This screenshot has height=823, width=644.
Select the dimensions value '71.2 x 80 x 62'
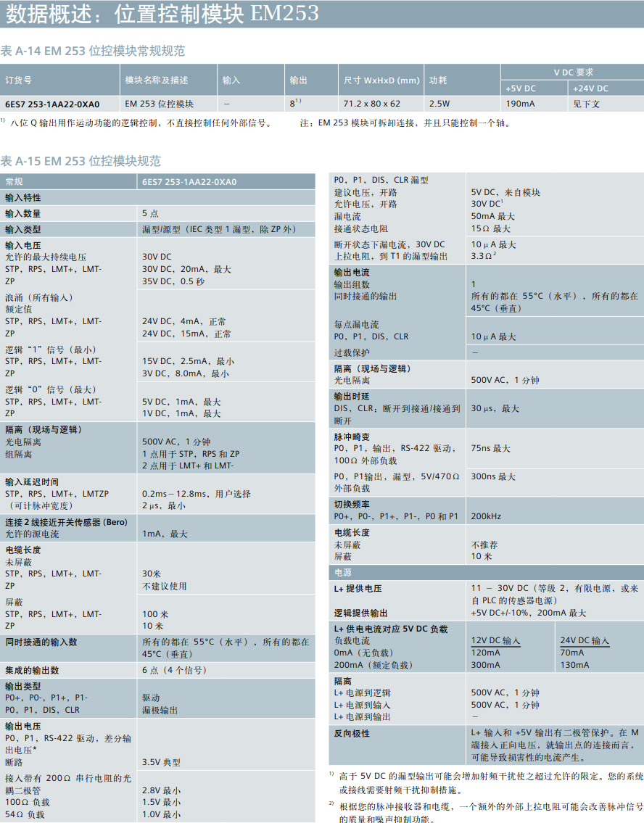(x=371, y=104)
